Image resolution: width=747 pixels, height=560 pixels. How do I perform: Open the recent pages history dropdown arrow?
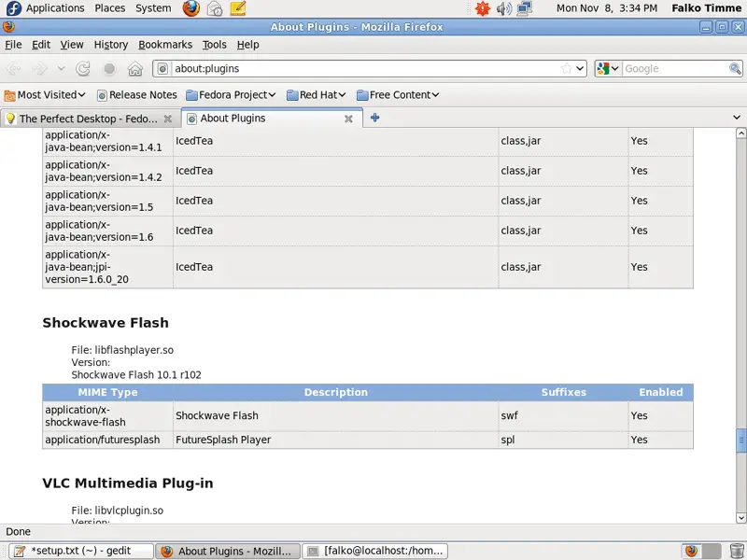[x=61, y=68]
